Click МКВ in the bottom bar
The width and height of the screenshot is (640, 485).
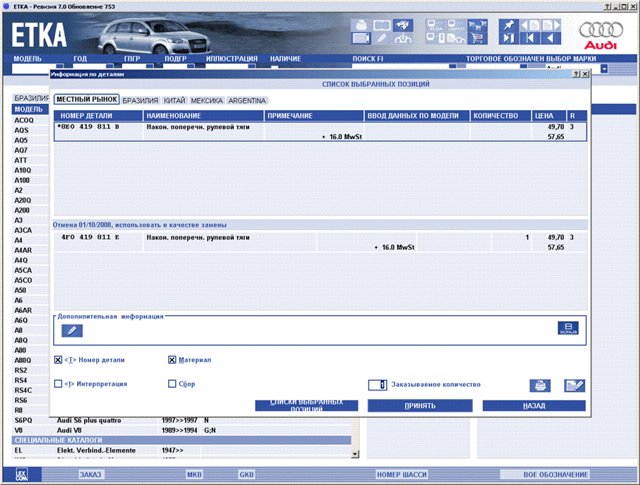194,474
